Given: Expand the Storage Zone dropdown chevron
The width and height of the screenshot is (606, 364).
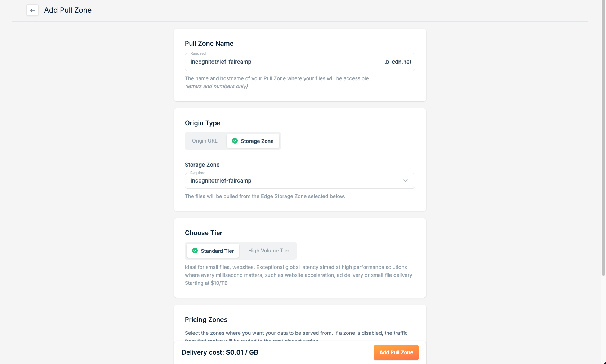Looking at the screenshot, I should click(x=405, y=181).
